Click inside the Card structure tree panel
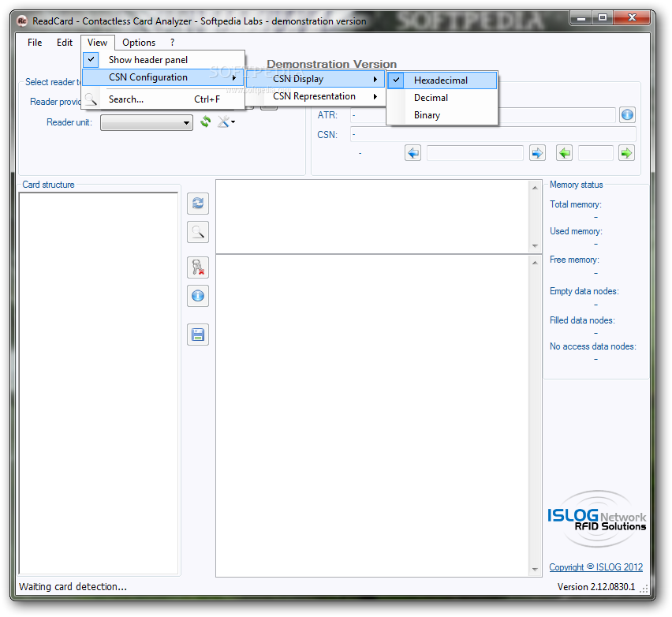672x617 pixels. tap(98, 383)
